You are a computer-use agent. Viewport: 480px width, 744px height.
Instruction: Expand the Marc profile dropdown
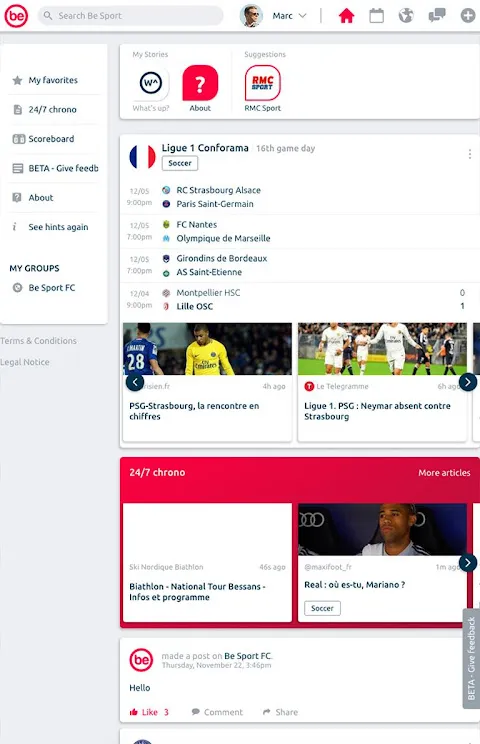coord(302,16)
